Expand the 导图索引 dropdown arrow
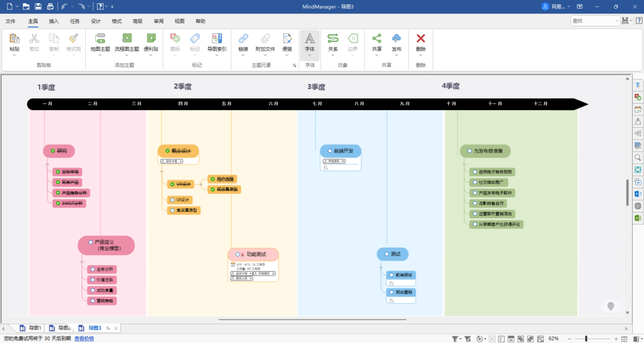This screenshot has width=644, height=343. [x=217, y=54]
